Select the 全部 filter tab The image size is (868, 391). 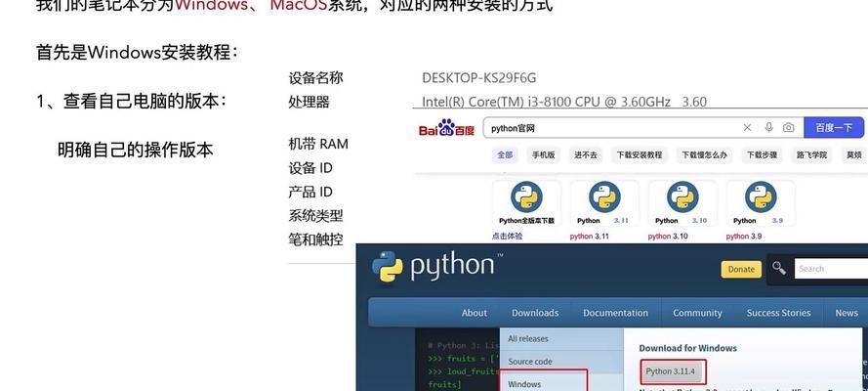pos(505,155)
